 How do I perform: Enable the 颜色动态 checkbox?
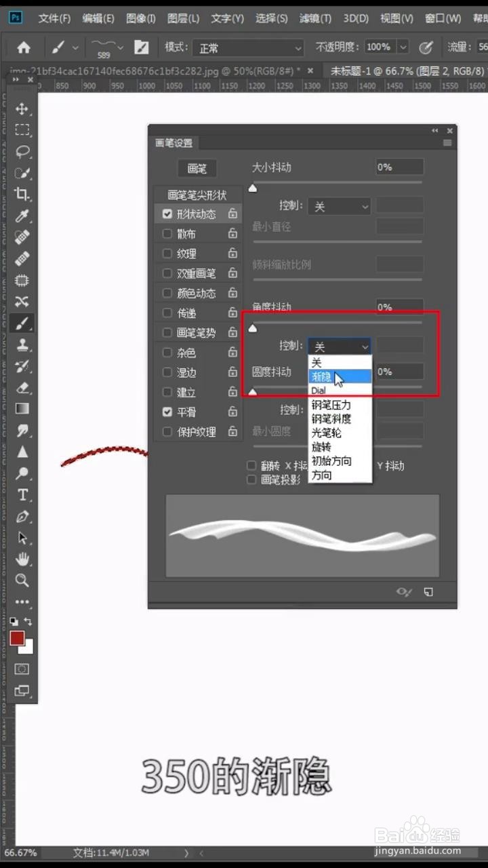tap(167, 293)
